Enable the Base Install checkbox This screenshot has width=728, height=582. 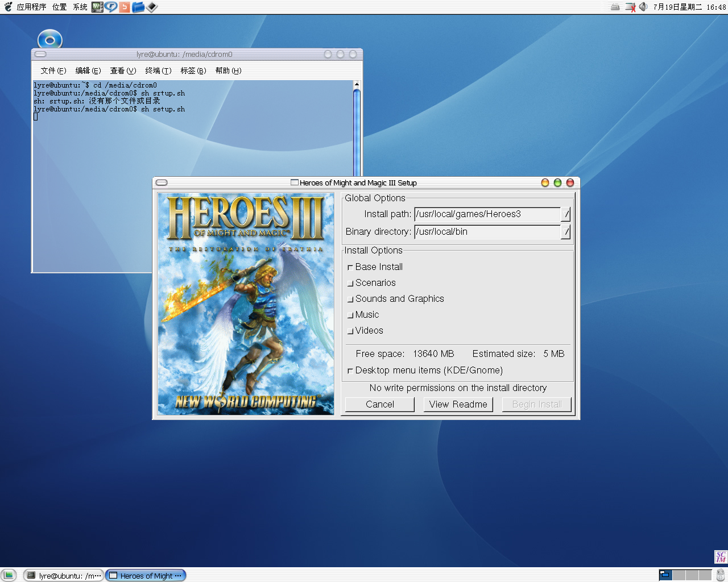(x=350, y=267)
